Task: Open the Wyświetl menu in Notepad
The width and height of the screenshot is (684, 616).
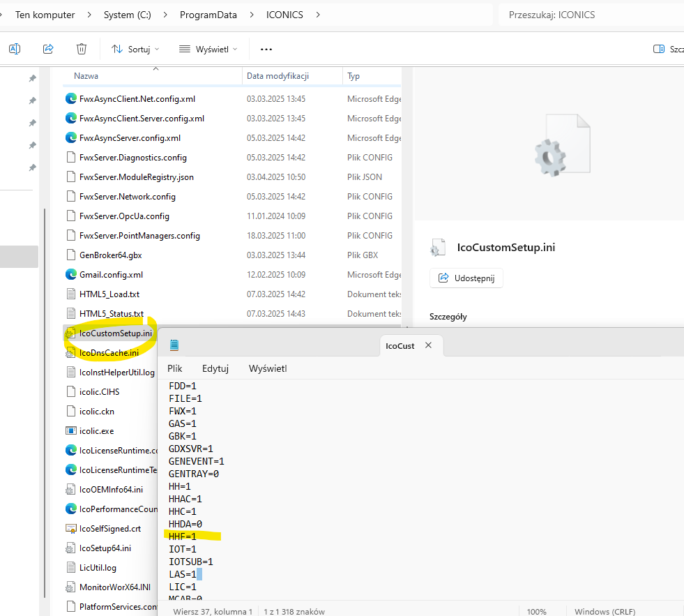Action: pyautogui.click(x=268, y=368)
